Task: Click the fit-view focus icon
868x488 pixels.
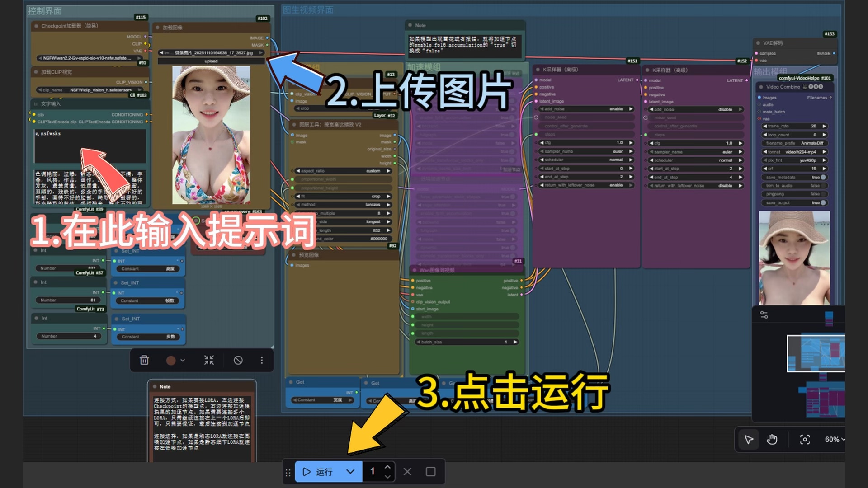Action: click(805, 439)
